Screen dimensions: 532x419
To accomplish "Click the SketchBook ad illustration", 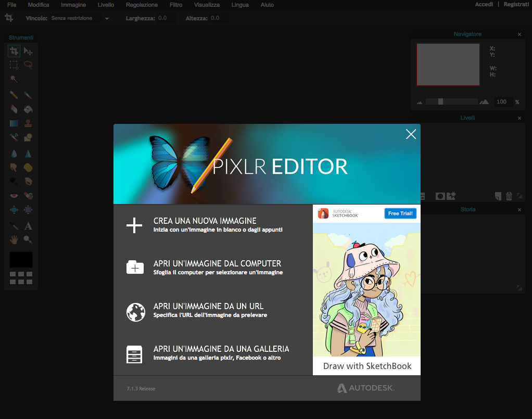I will click(x=366, y=289).
